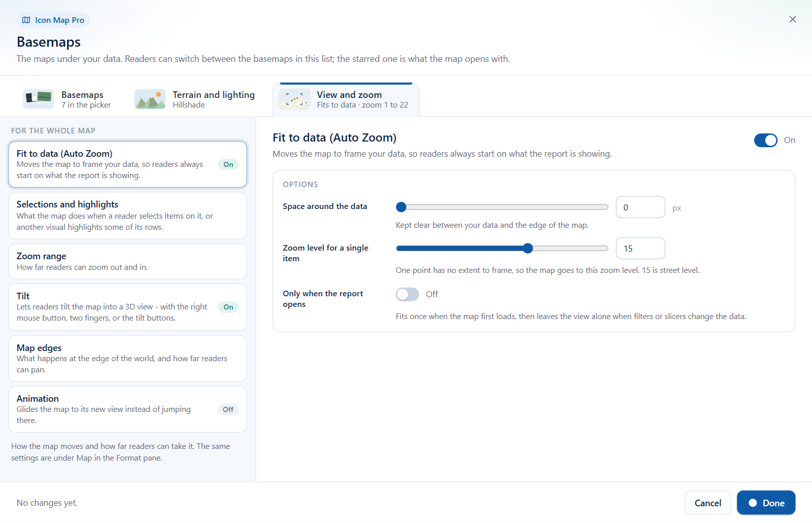The width and height of the screenshot is (812, 523).
Task: Enable Only when the report opens
Action: click(408, 294)
